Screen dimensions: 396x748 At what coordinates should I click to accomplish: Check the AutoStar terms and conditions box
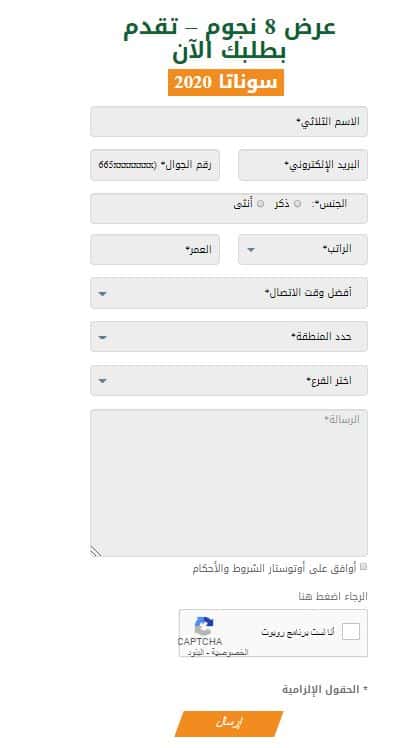[364, 566]
